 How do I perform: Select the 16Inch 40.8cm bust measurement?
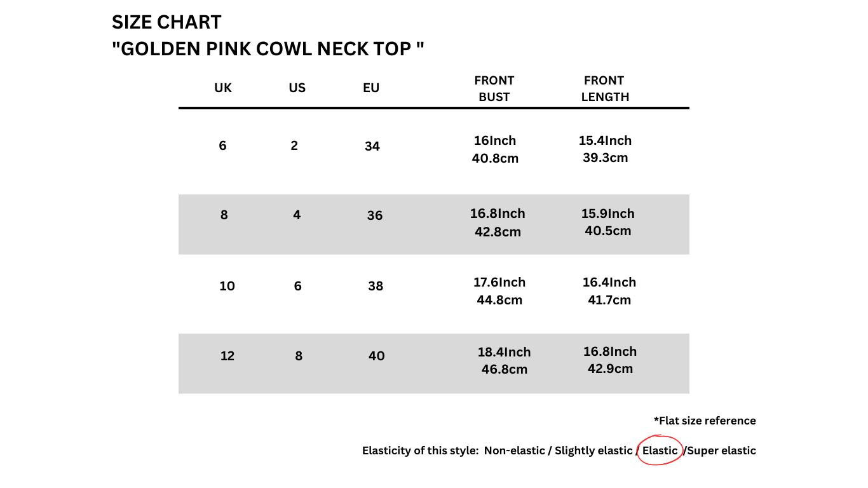click(x=495, y=149)
